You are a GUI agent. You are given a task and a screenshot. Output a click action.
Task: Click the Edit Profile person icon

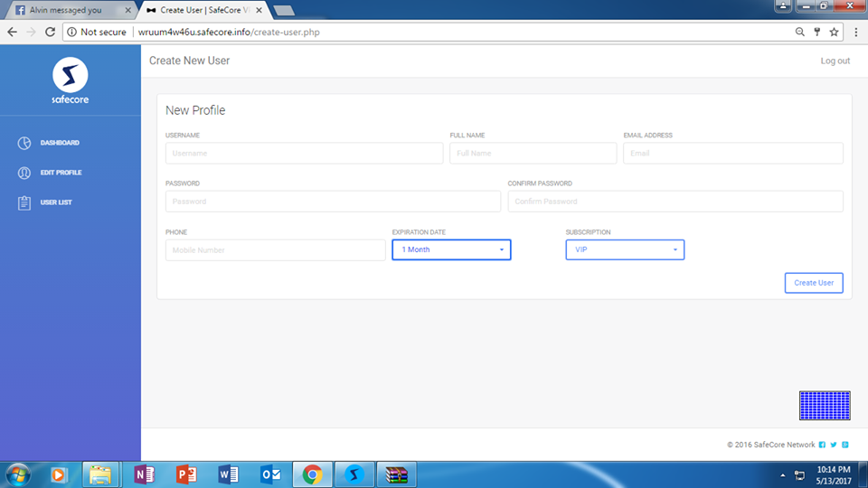click(x=24, y=173)
